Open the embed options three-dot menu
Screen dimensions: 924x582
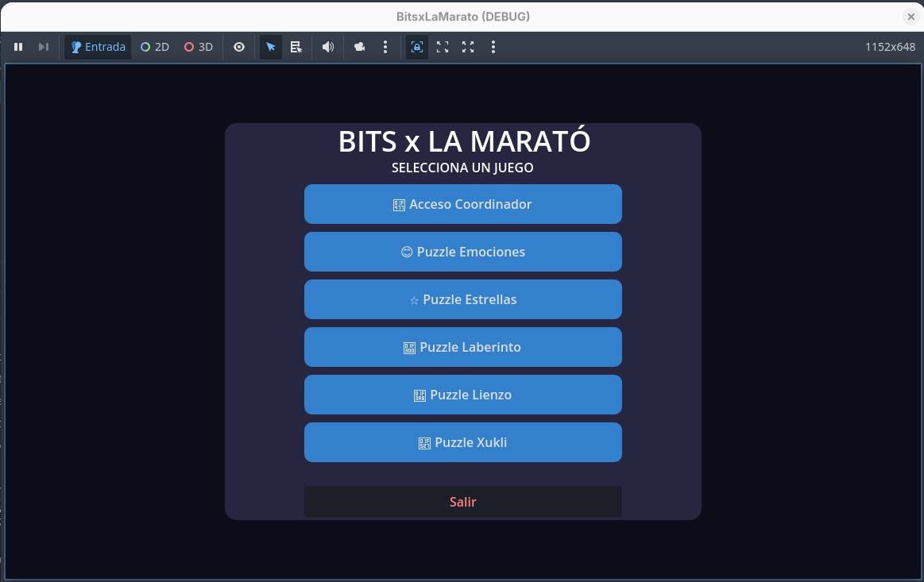tap(493, 47)
